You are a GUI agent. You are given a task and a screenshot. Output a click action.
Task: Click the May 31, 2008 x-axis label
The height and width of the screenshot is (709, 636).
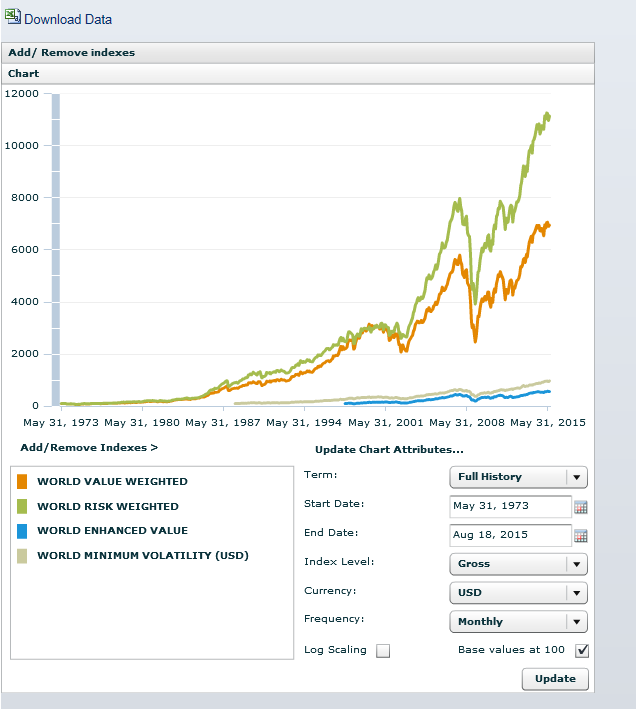point(466,423)
